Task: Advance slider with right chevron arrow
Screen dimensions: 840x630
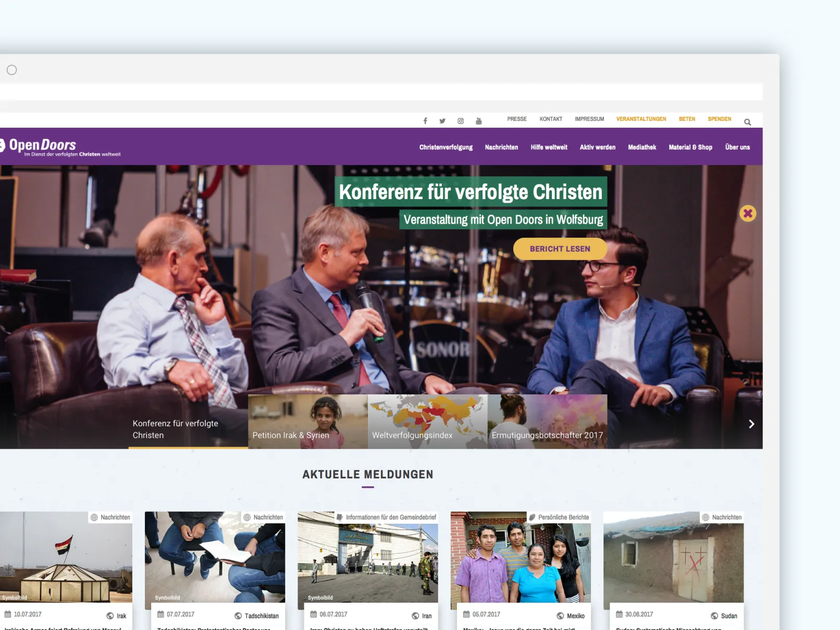Action: point(751,424)
